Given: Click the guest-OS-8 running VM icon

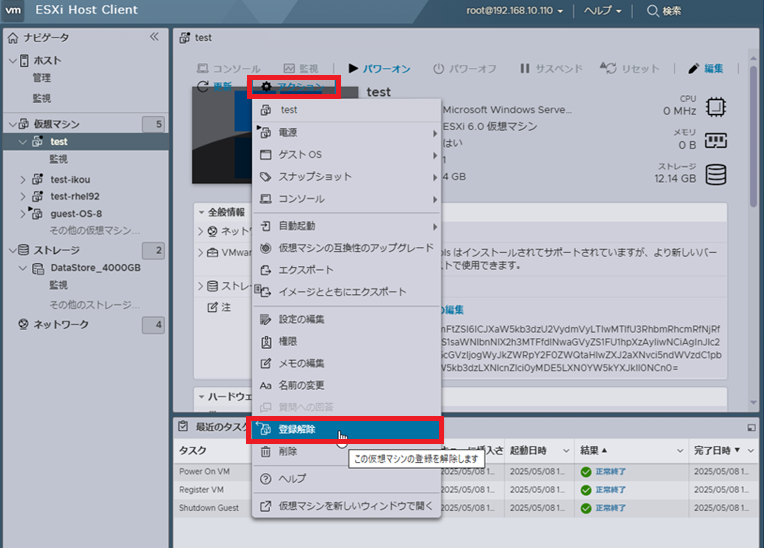Looking at the screenshot, I should click(36, 213).
